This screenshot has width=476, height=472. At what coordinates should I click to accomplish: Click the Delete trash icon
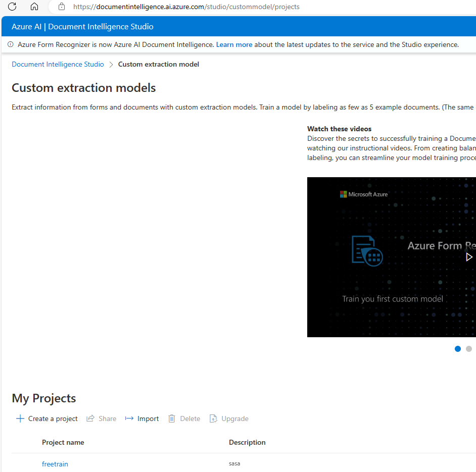(x=172, y=418)
